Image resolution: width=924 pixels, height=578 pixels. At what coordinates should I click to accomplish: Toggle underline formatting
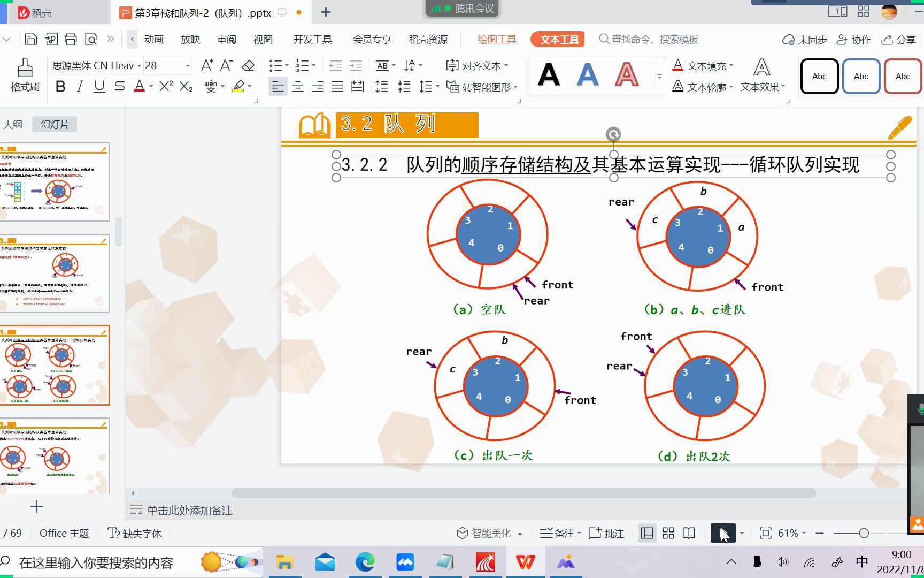pyautogui.click(x=99, y=87)
